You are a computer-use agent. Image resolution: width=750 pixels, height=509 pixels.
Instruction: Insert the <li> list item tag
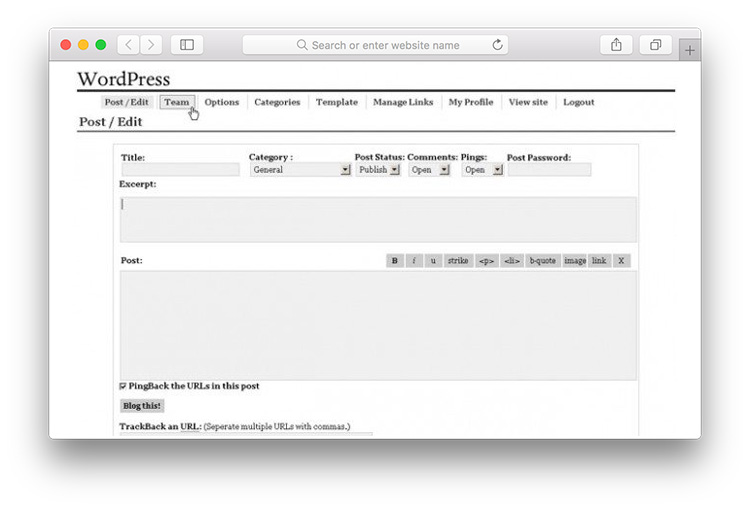[x=512, y=261]
